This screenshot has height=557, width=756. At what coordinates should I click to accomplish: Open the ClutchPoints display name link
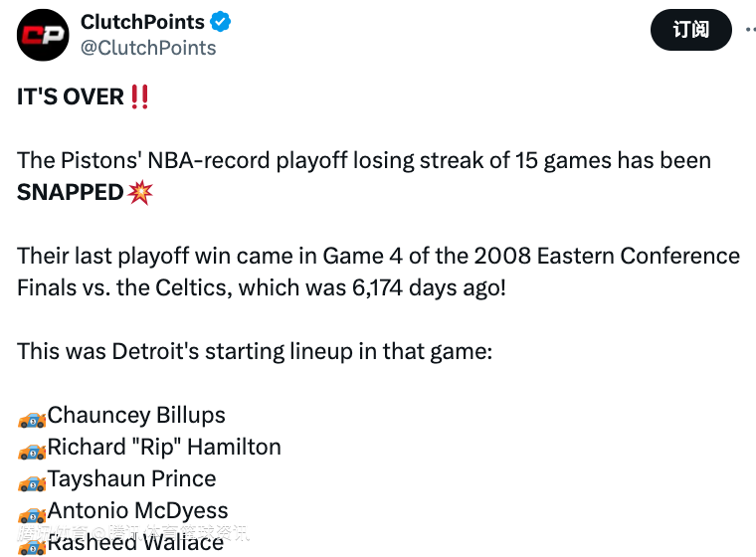[x=142, y=22]
